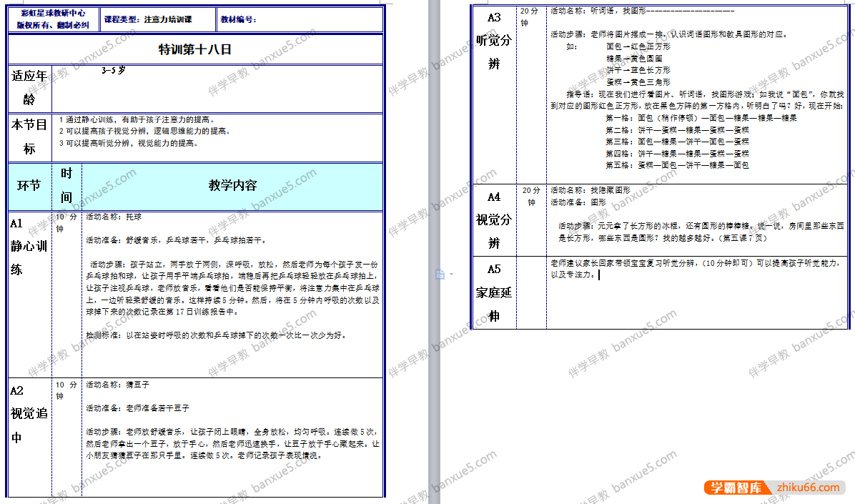Click the 20分钟 time cell in A3 row

click(x=529, y=17)
